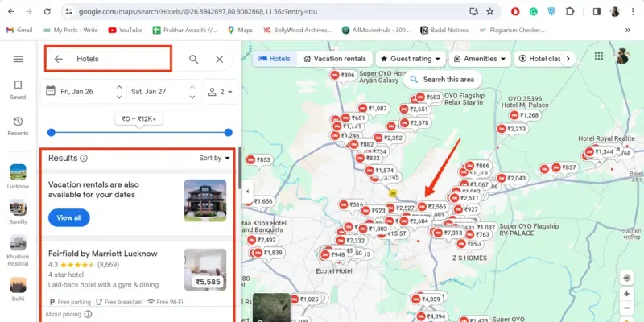Image resolution: width=644 pixels, height=322 pixels.
Task: Collapse the side panel arrow
Action: 247,192
